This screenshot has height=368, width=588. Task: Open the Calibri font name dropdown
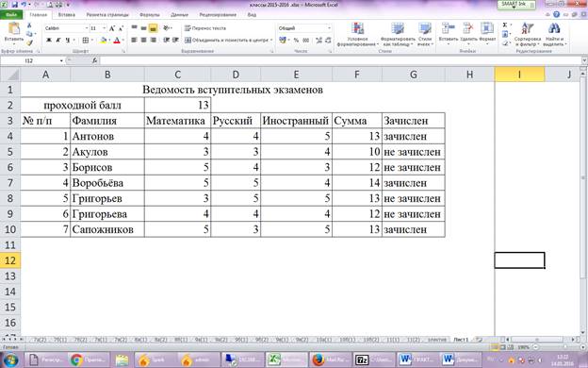pos(87,28)
